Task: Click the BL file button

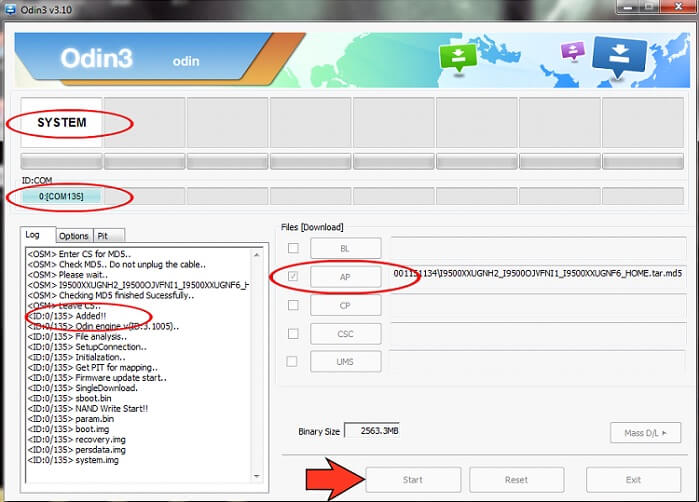Action: tap(345, 248)
